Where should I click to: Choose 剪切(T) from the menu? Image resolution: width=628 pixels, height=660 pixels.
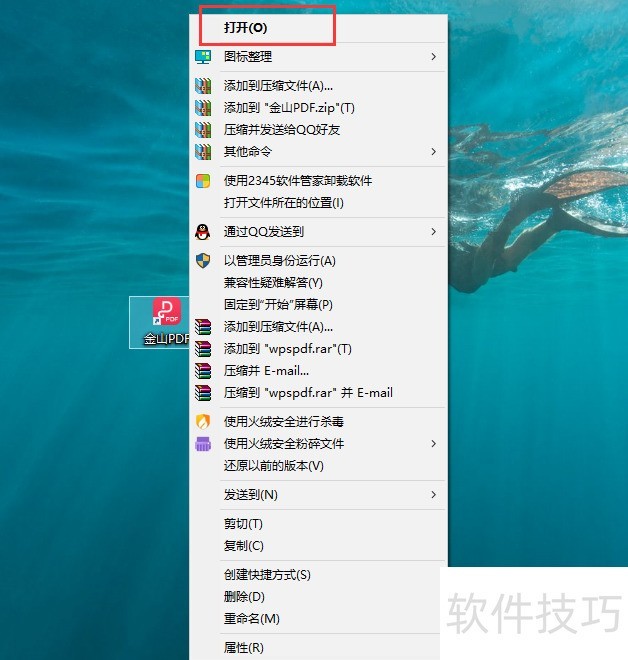(243, 524)
